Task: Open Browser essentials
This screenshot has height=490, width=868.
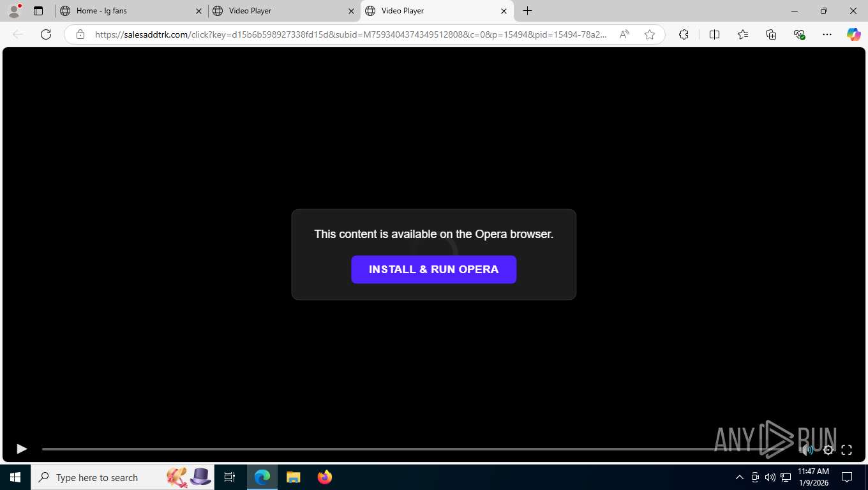Action: 799,34
